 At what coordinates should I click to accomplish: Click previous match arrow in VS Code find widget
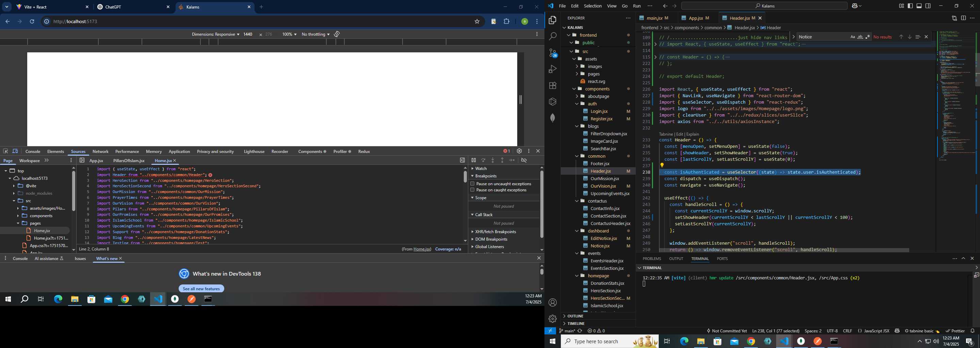(x=901, y=37)
